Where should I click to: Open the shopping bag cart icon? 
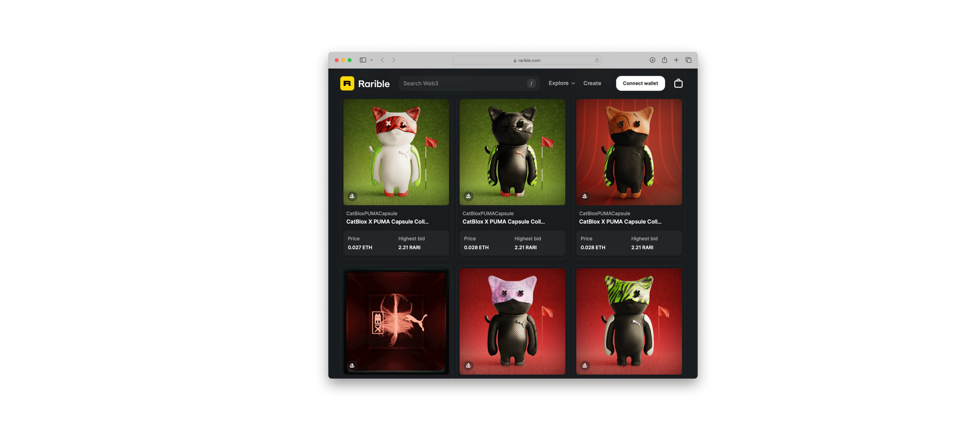coord(678,83)
